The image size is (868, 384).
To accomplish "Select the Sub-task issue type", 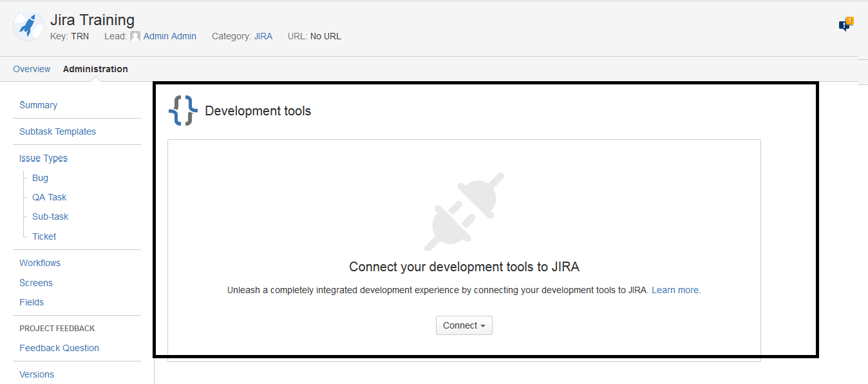I will [50, 216].
